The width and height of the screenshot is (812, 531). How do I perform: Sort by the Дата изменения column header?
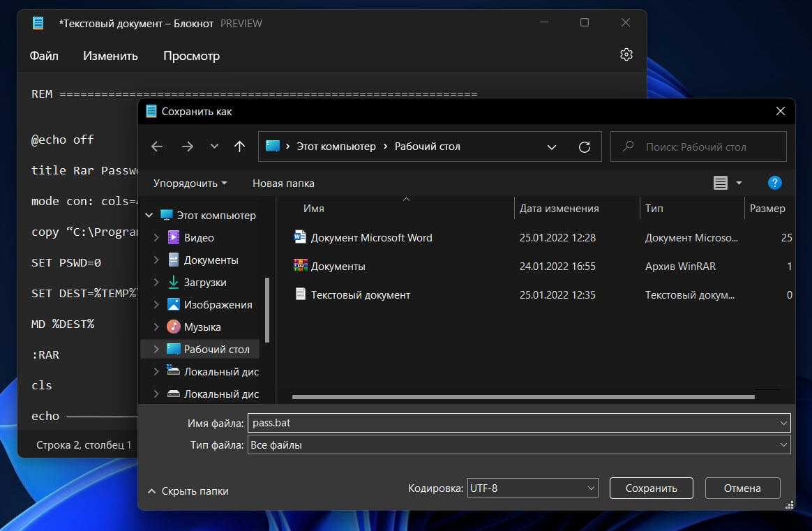pyautogui.click(x=559, y=208)
